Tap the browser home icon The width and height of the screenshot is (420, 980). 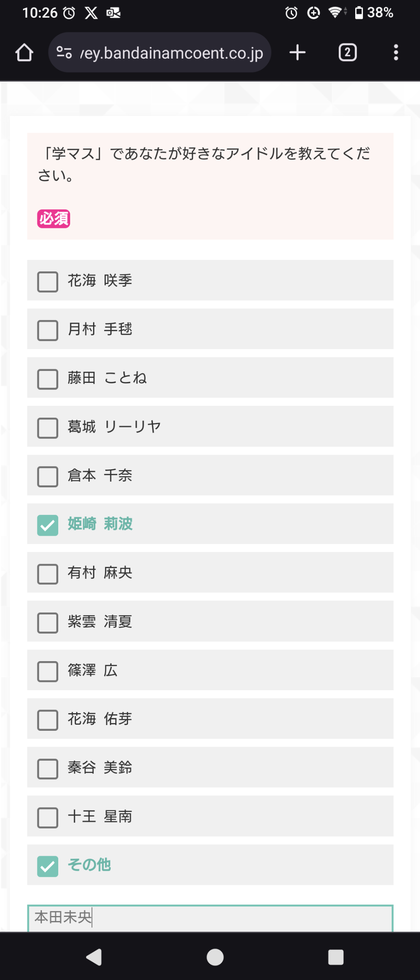pyautogui.click(x=24, y=53)
